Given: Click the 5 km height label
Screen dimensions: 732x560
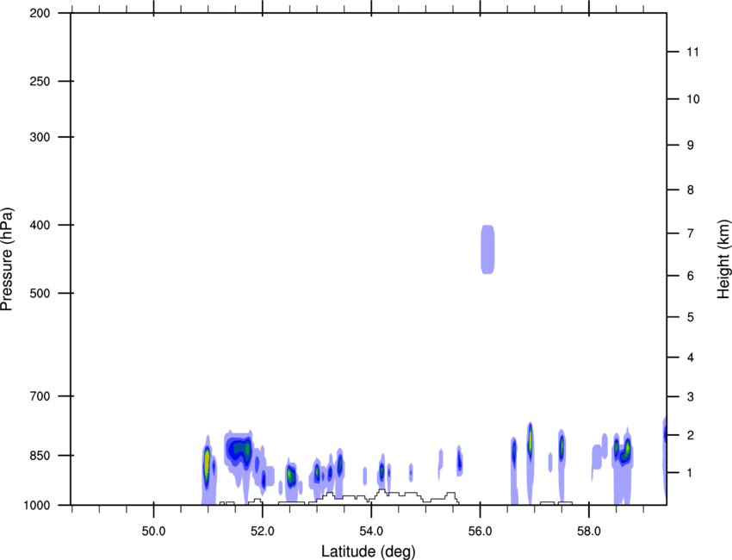Looking at the screenshot, I should pos(691,318).
